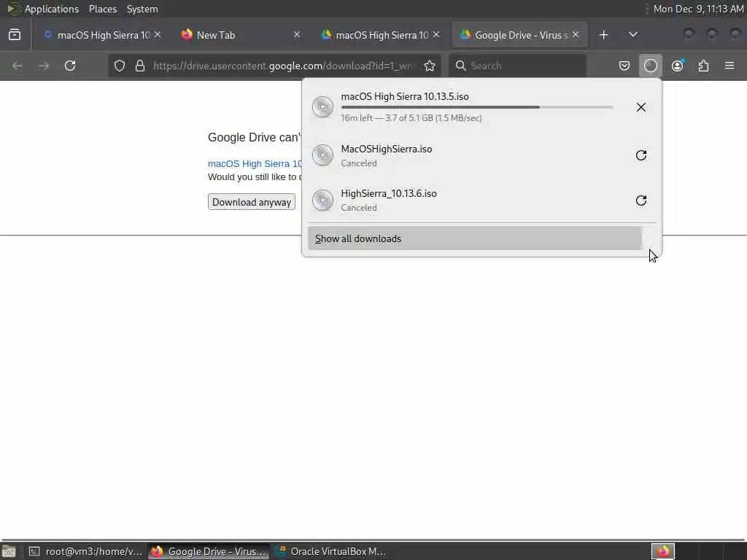Click the HighSierra_10.13.6.iso download entry name
The height and width of the screenshot is (560, 747).
(389, 193)
